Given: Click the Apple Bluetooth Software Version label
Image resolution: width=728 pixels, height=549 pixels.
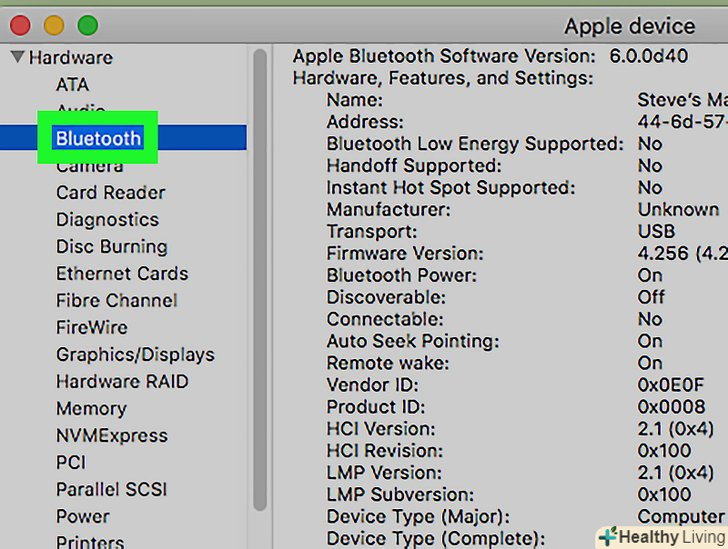Looking at the screenshot, I should click(x=444, y=56).
